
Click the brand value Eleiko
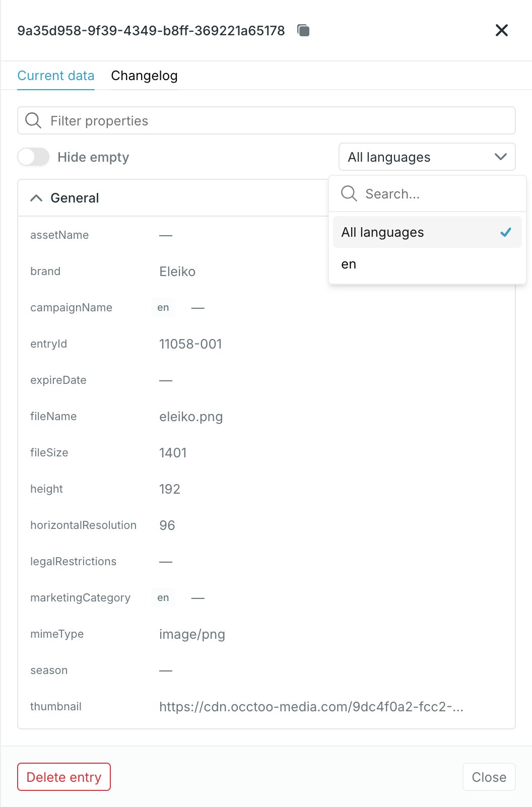pos(177,272)
